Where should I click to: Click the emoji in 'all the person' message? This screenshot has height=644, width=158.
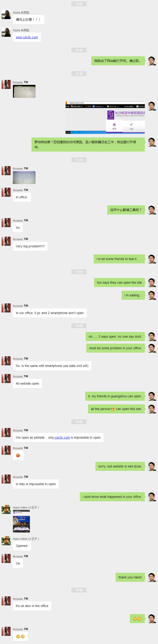point(113,409)
